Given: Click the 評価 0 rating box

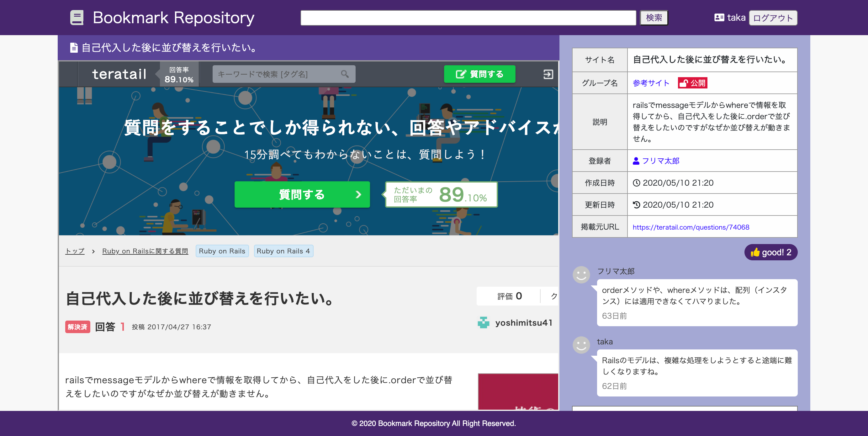Looking at the screenshot, I should tap(509, 296).
